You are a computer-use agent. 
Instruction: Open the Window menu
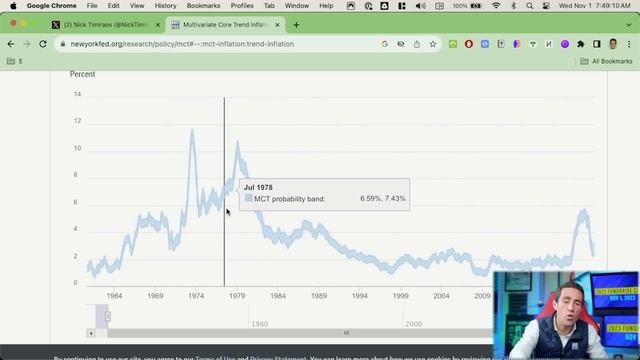coord(297,6)
